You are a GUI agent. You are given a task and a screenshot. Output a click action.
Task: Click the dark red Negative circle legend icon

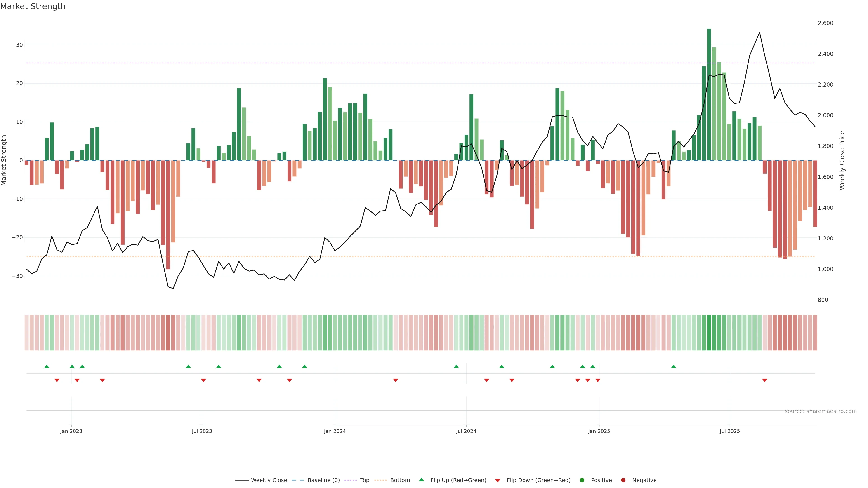(x=623, y=480)
